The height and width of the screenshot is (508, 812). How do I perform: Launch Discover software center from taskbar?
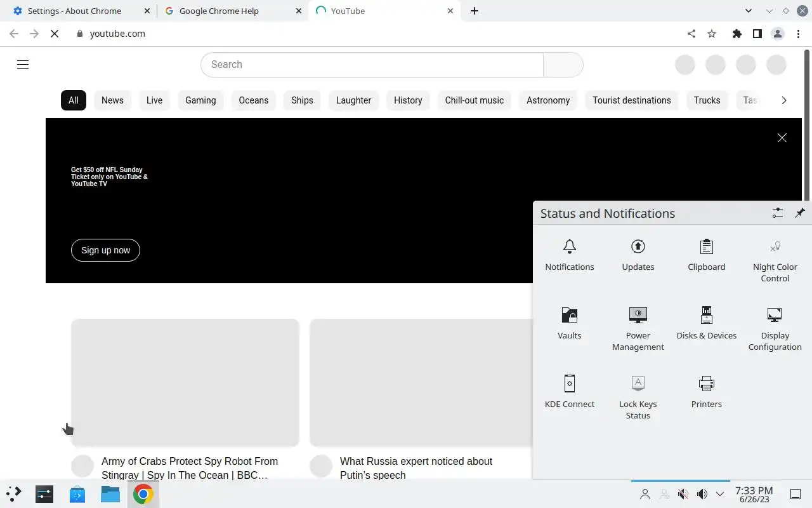tap(77, 494)
